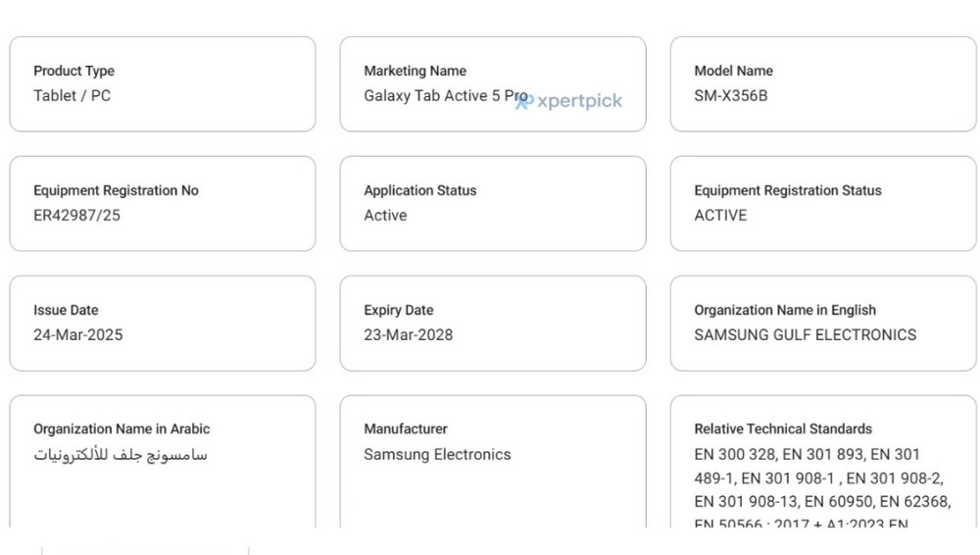Click the Organization Name in English label

click(x=785, y=310)
